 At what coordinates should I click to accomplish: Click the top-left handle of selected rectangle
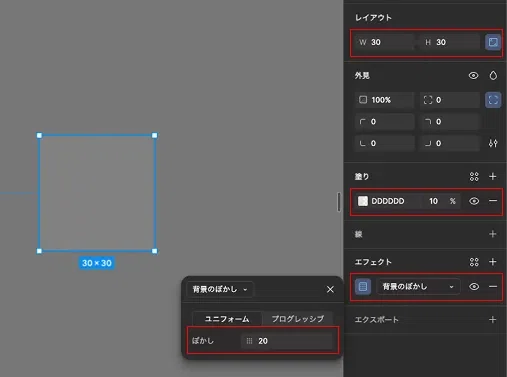click(x=39, y=135)
